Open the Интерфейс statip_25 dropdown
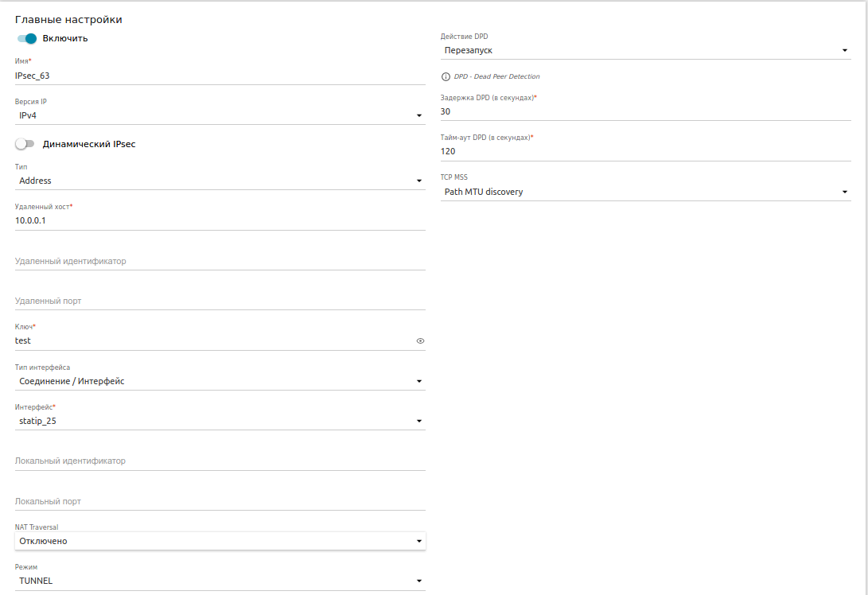868x595 pixels. pos(220,421)
